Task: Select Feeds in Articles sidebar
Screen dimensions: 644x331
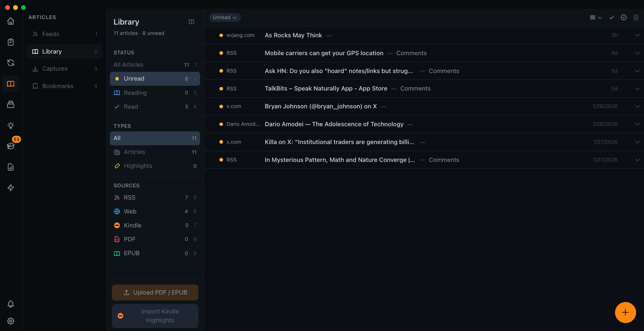Action: pos(51,34)
